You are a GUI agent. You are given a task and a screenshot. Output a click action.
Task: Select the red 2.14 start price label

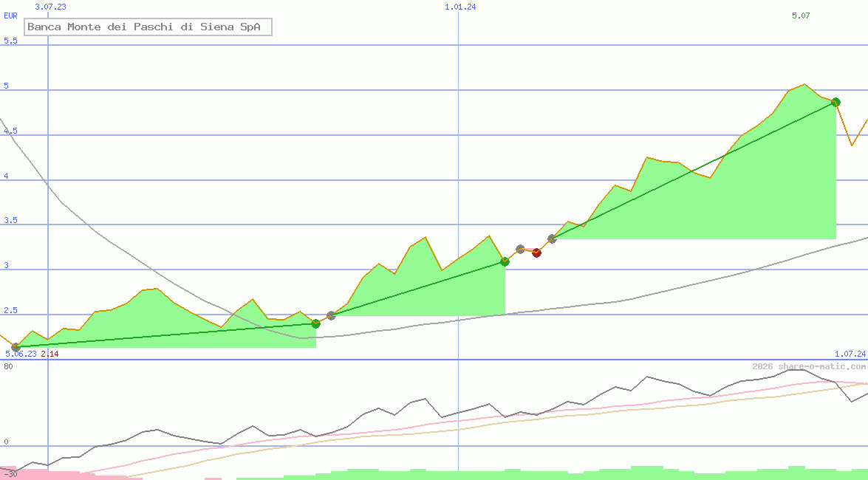pos(49,354)
